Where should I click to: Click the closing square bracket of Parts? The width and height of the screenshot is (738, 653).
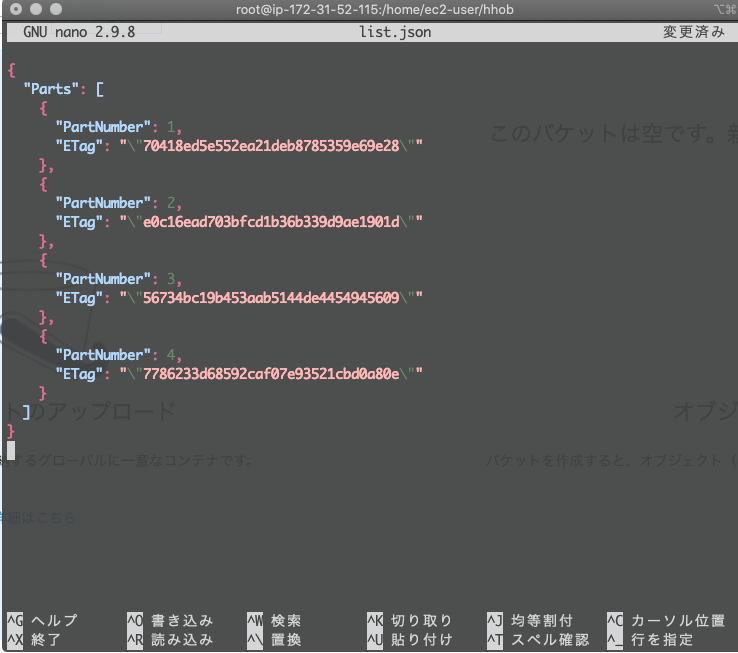pyautogui.click(x=27, y=412)
